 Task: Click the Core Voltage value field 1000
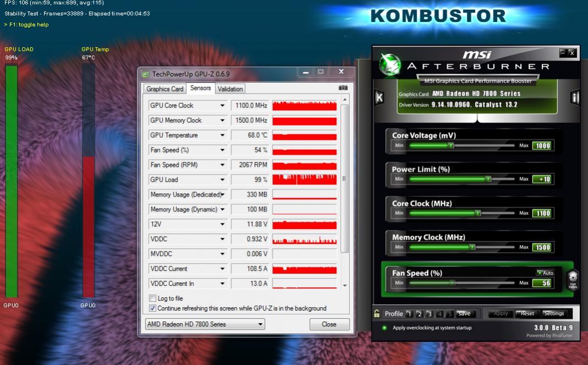tap(542, 145)
